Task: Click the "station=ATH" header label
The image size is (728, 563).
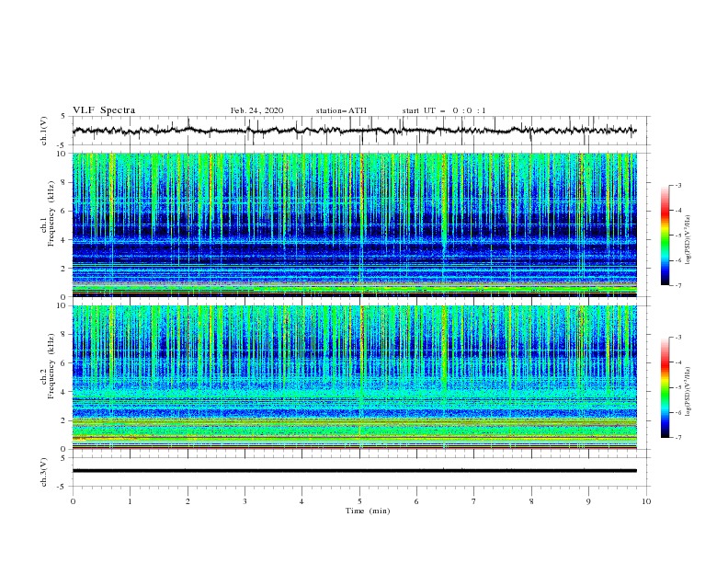Action: 341,110
